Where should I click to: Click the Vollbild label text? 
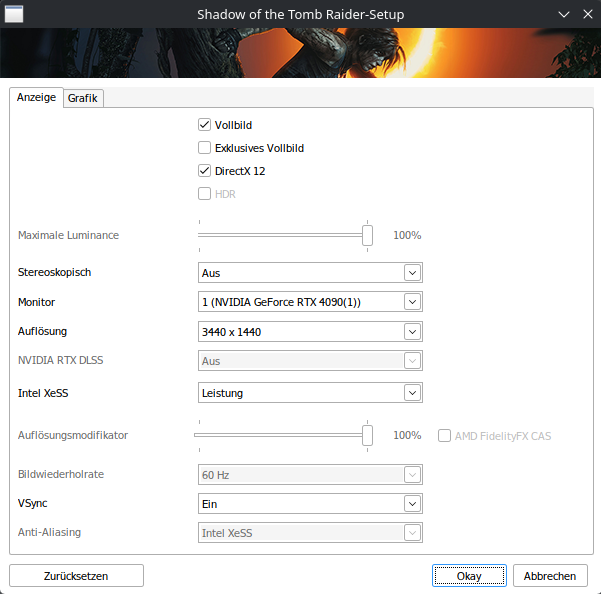tap(233, 125)
